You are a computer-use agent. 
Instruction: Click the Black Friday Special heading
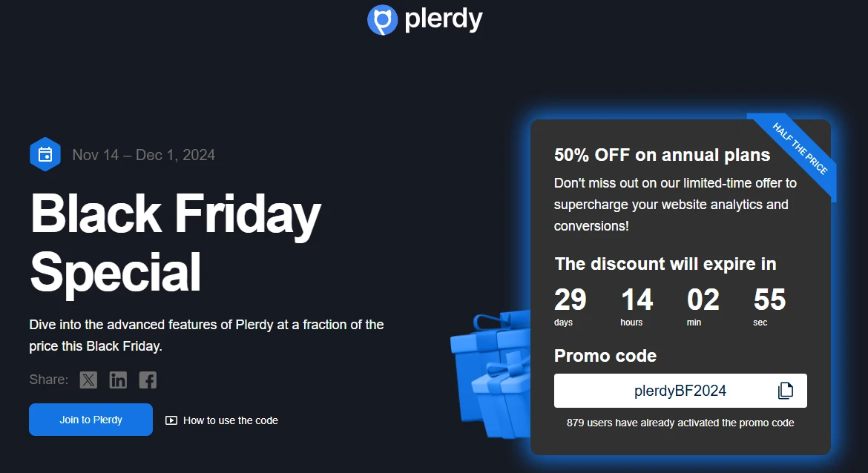point(175,242)
